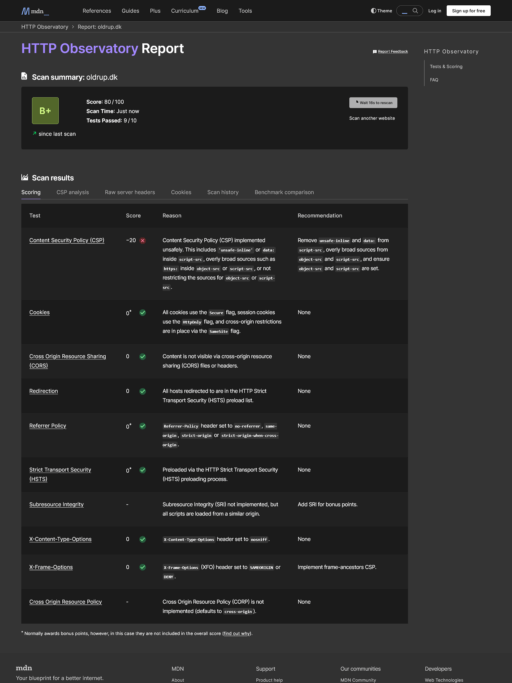Image resolution: width=512 pixels, height=683 pixels.
Task: Switch to Benchmark comparison tab
Action: tap(284, 192)
